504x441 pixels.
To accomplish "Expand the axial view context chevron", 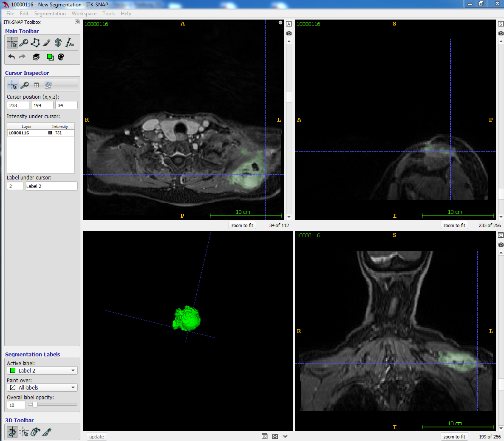I will point(280,23).
